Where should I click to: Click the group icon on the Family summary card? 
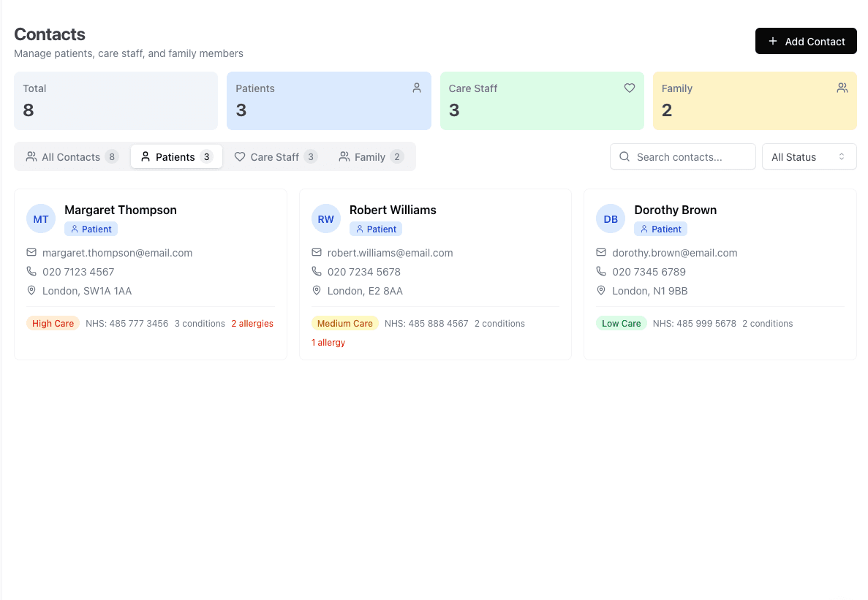842,88
